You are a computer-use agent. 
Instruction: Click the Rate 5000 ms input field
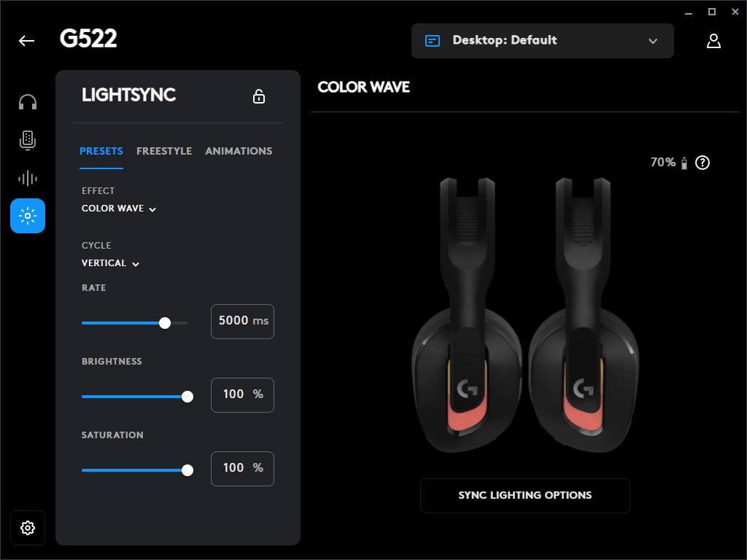coord(242,322)
